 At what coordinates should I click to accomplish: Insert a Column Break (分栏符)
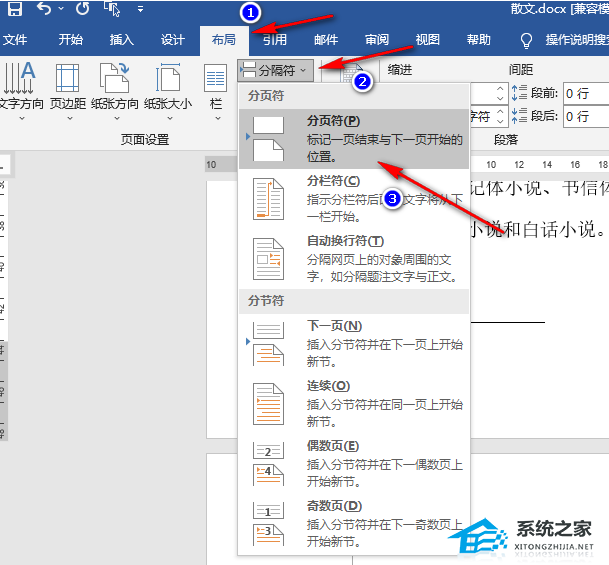pyautogui.click(x=353, y=199)
